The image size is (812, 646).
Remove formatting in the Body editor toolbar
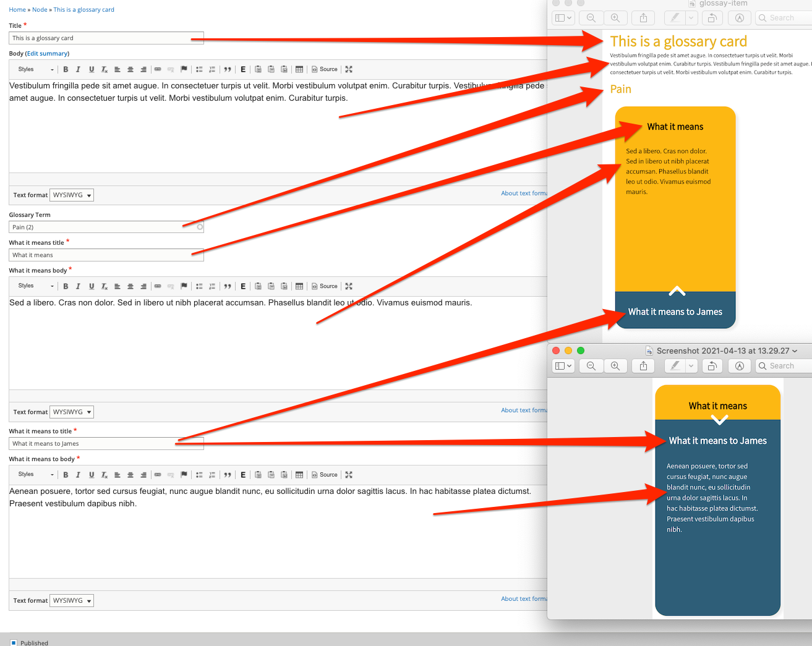[105, 69]
